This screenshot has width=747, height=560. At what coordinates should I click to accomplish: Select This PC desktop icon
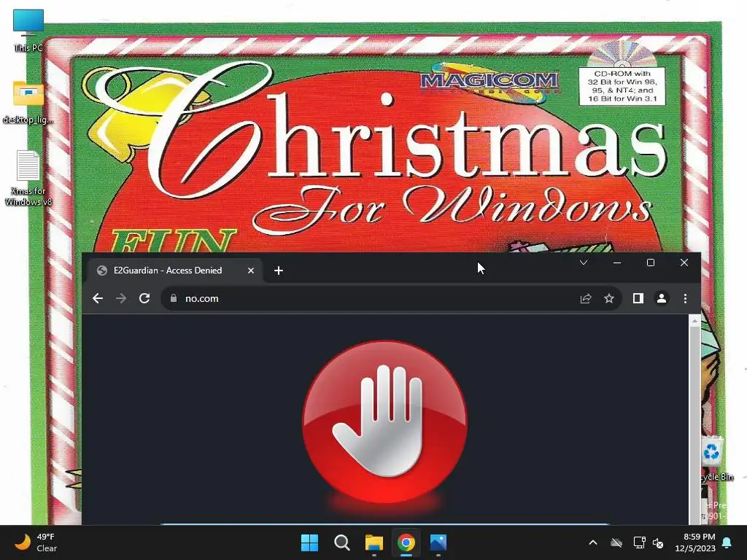click(28, 31)
